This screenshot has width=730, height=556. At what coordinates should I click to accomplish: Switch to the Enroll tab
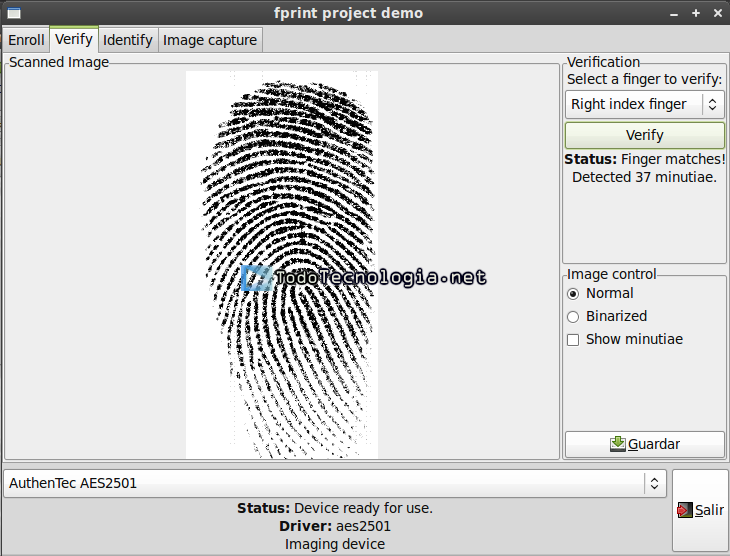point(26,40)
